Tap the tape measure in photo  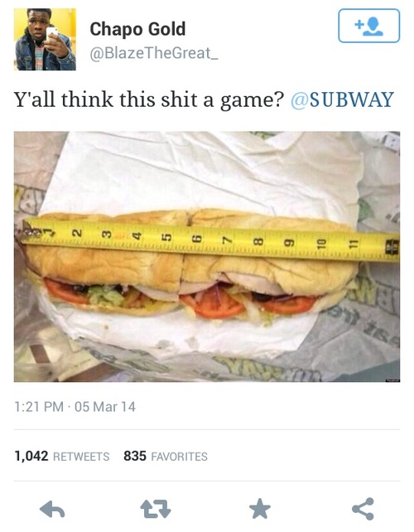[210, 239]
